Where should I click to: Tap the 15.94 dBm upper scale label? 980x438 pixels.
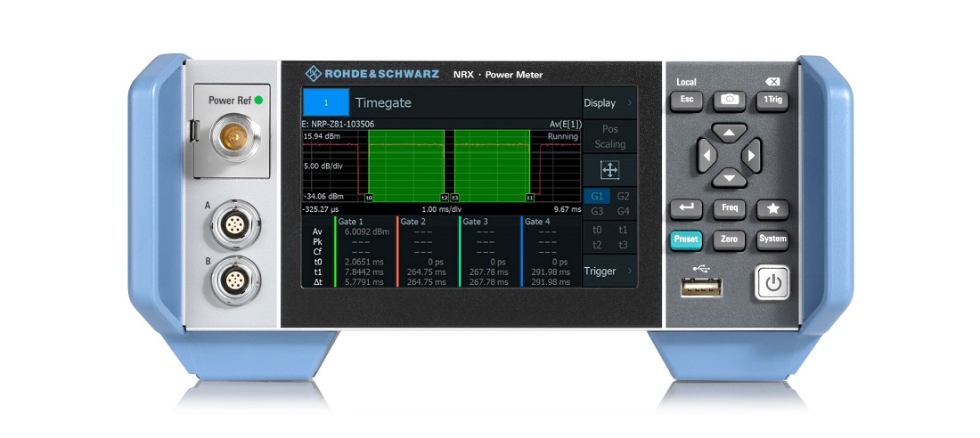323,136
